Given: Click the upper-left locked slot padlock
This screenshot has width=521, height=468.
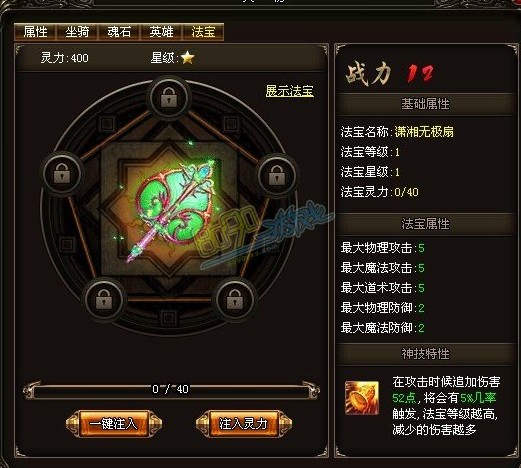Looking at the screenshot, I should pyautogui.click(x=62, y=173).
